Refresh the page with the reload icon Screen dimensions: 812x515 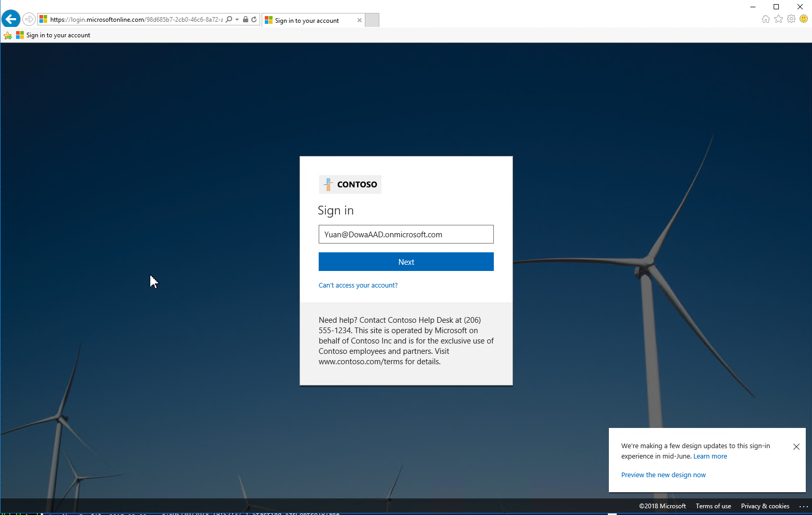[x=254, y=19]
